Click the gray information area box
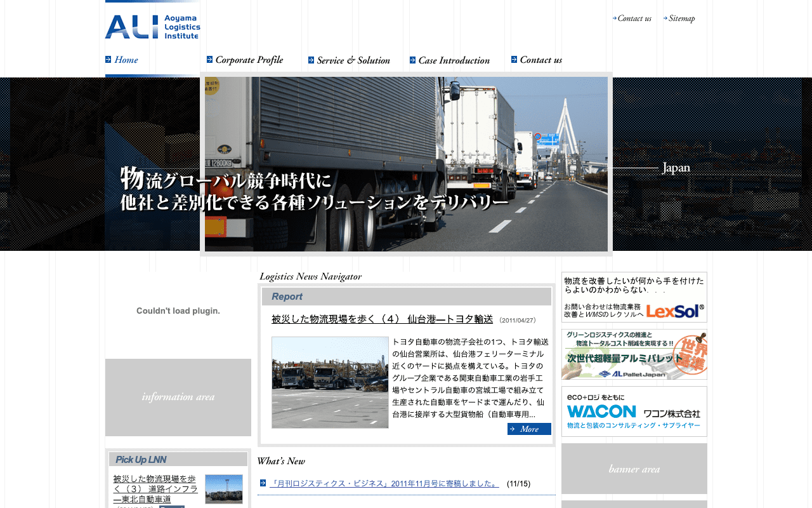812x508 pixels. tap(178, 398)
